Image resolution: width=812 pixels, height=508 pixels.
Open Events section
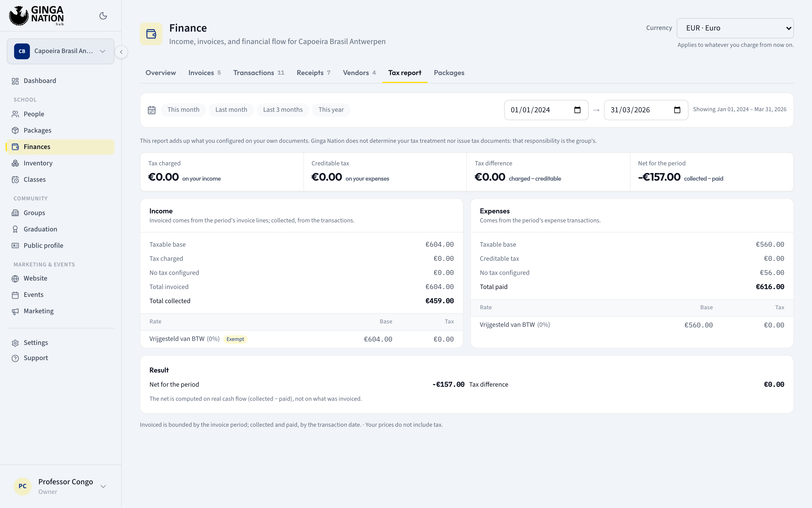click(x=60, y=295)
